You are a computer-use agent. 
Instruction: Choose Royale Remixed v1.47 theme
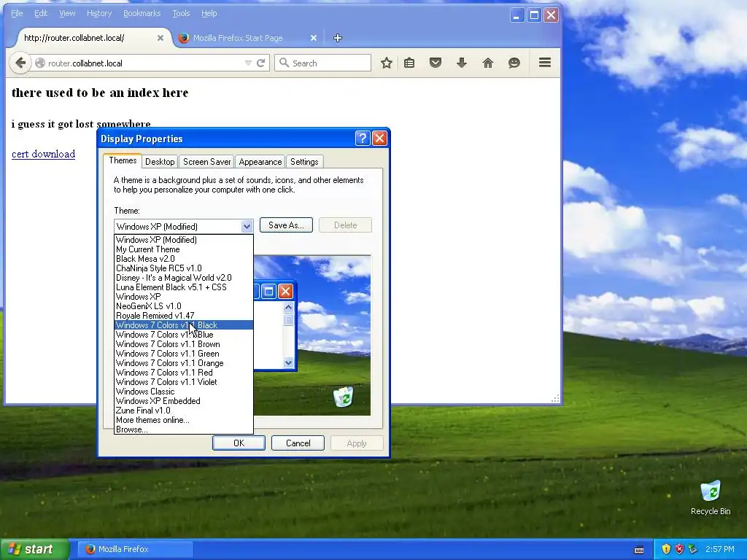click(183, 316)
